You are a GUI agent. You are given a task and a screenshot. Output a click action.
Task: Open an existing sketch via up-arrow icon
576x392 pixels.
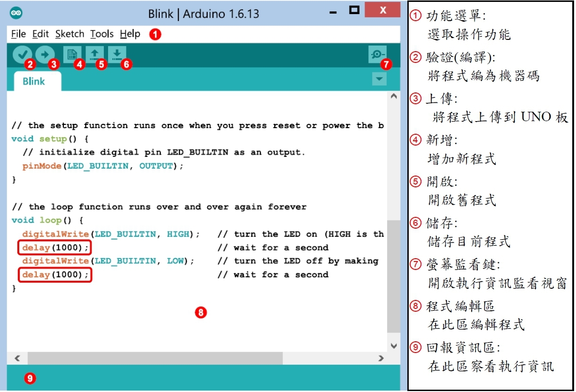click(x=94, y=54)
